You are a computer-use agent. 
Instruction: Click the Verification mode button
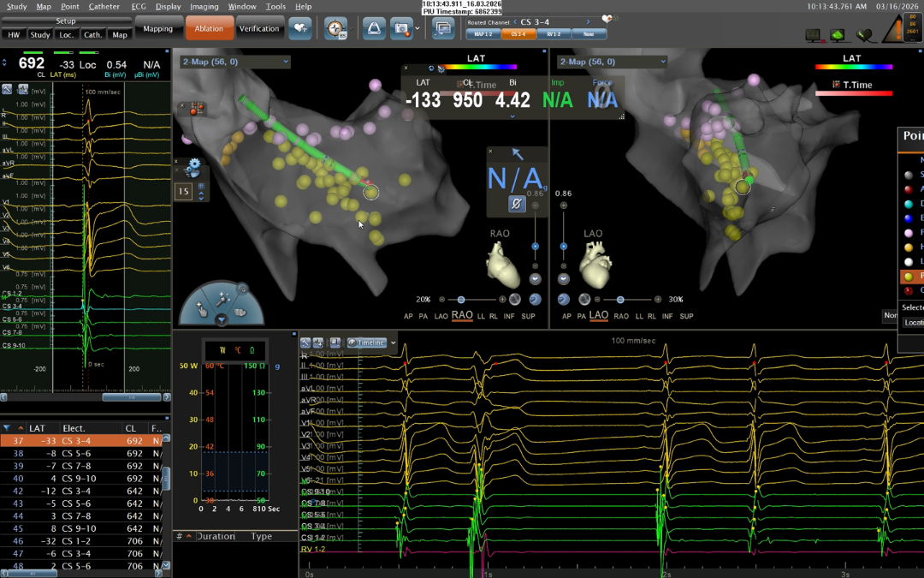[258, 28]
